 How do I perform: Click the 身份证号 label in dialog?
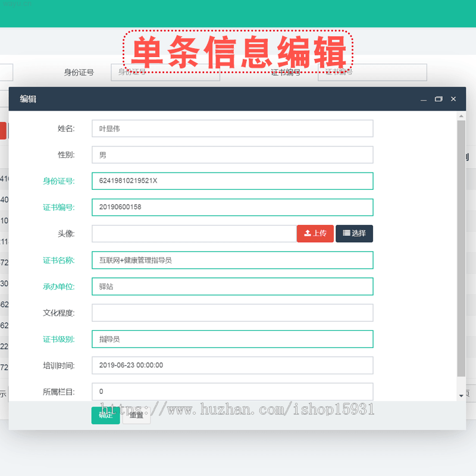pyautogui.click(x=58, y=181)
